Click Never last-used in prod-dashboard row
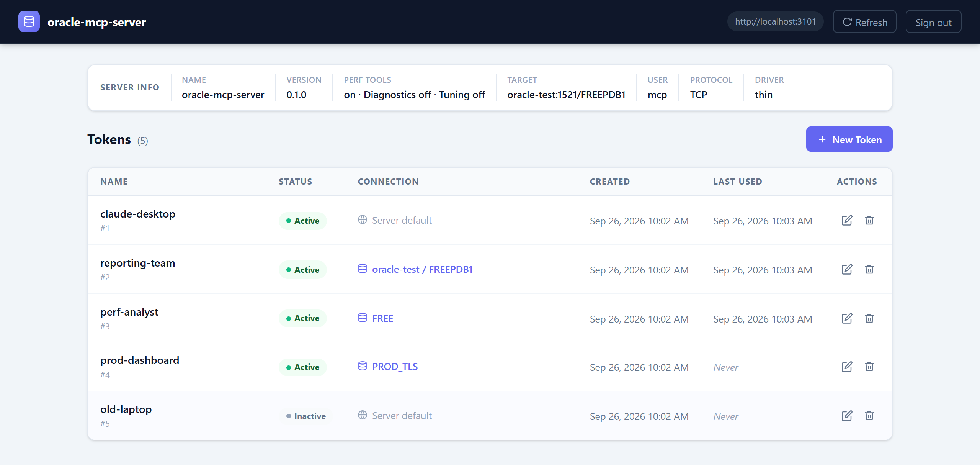The image size is (980, 465). tap(726, 367)
